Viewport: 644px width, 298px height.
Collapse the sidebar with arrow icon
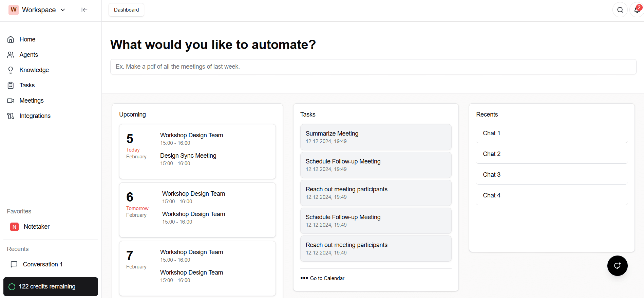pos(84,10)
